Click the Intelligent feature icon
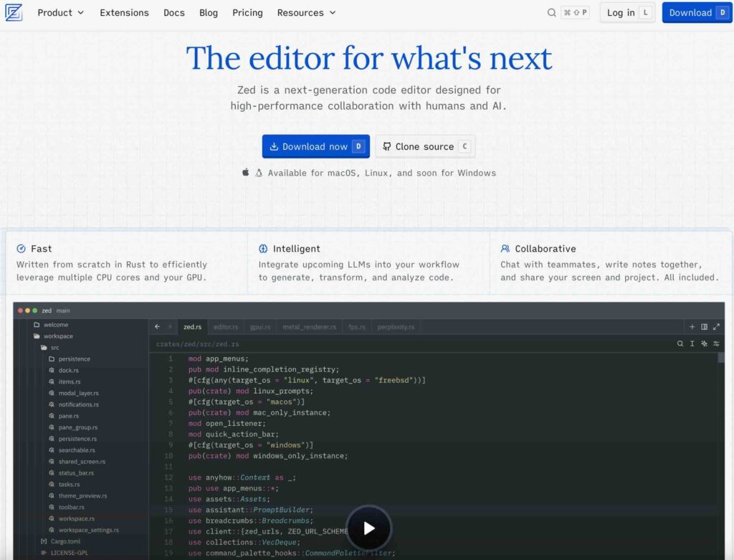The height and width of the screenshot is (560, 734). pyautogui.click(x=263, y=249)
